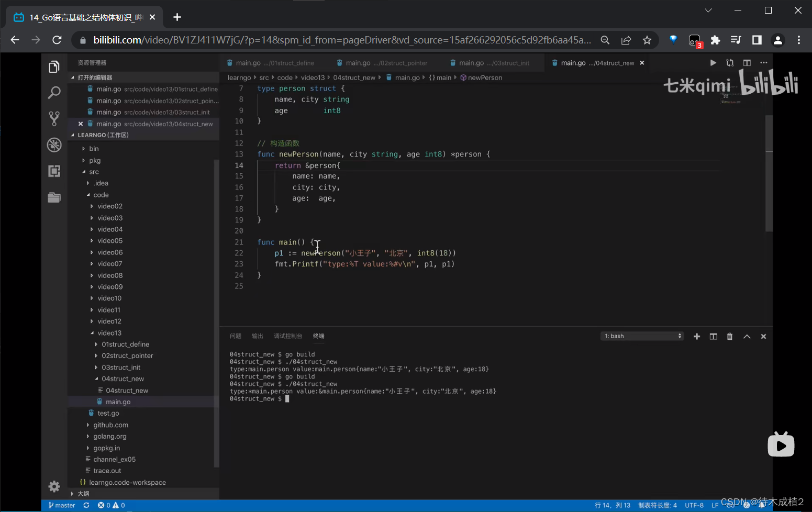Open the browser extensions puzzle icon
The width and height of the screenshot is (812, 512).
coord(715,40)
